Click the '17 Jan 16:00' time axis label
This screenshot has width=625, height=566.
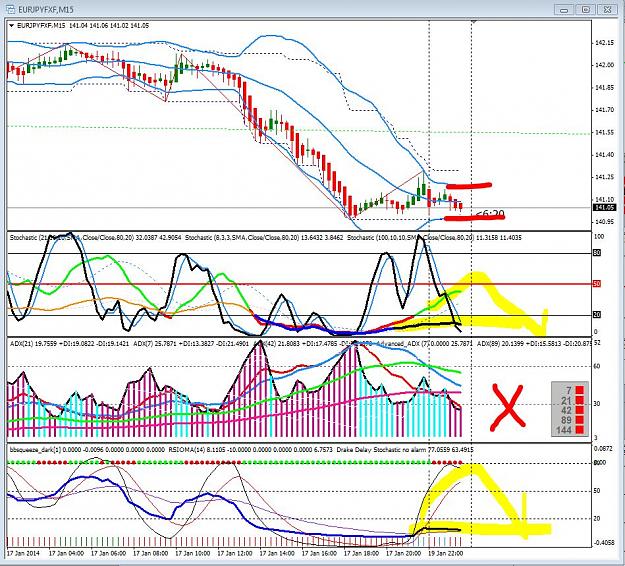pyautogui.click(x=320, y=554)
